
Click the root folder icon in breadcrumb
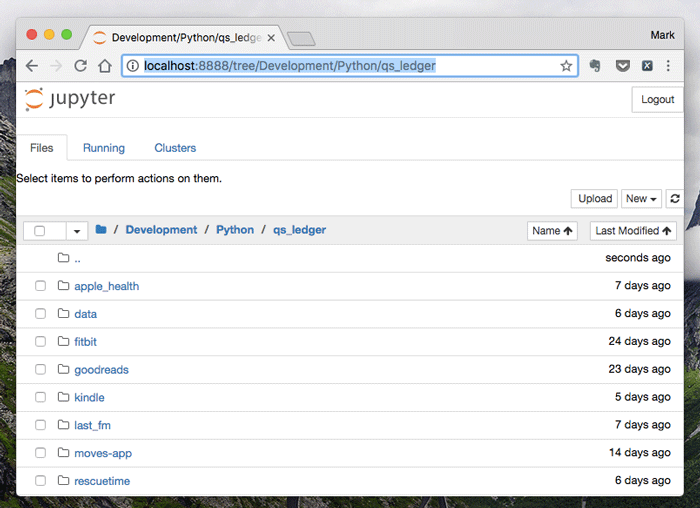101,230
